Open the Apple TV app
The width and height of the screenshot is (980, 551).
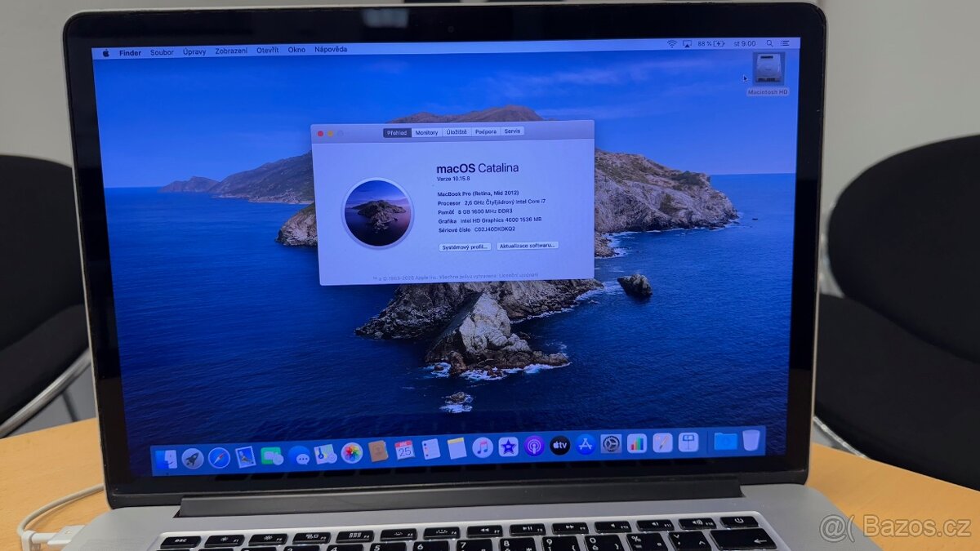click(559, 447)
